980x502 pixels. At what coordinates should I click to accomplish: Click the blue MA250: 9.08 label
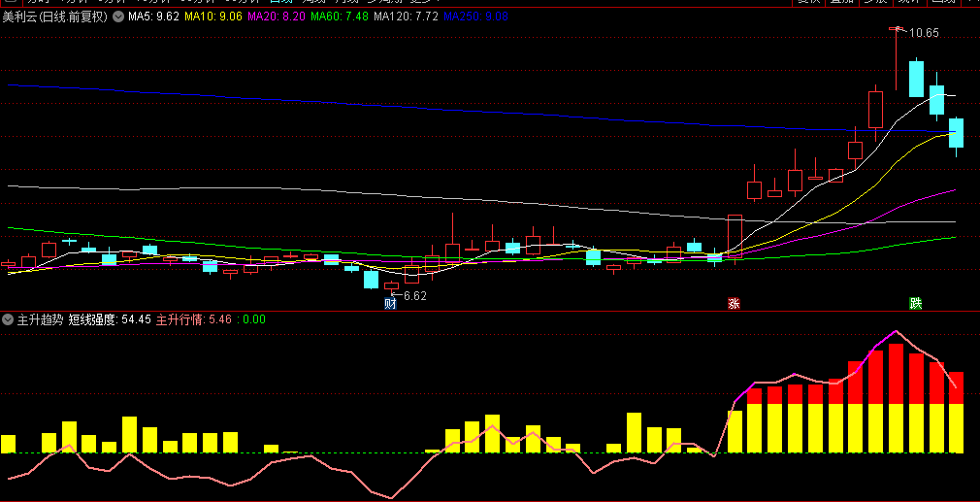tap(475, 17)
